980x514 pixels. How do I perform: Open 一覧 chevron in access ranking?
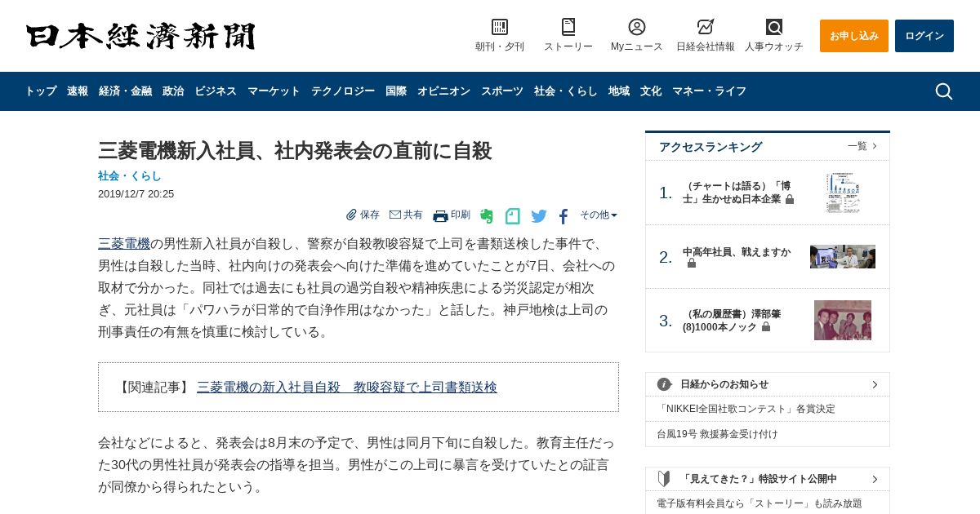pyautogui.click(x=875, y=146)
